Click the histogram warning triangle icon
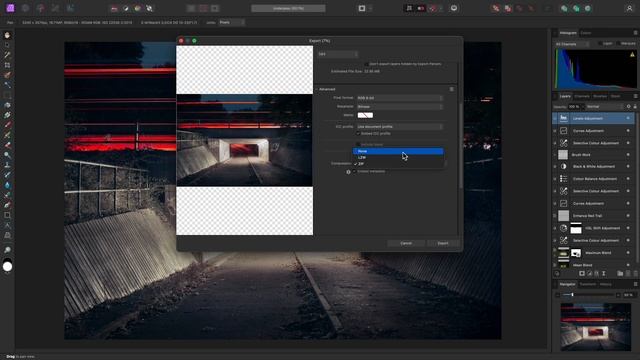The width and height of the screenshot is (640, 360). pyautogui.click(x=632, y=54)
